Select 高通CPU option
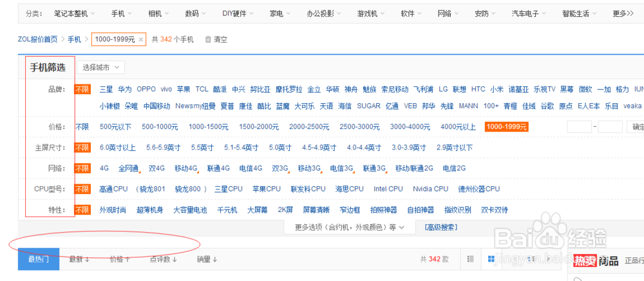Viewport: 644px width, 281px height. [114, 189]
